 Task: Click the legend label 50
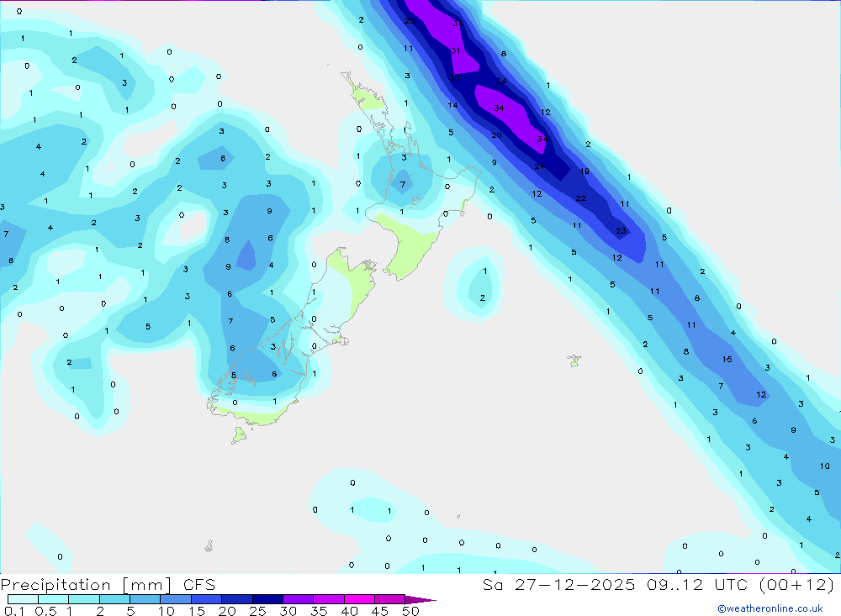410,611
